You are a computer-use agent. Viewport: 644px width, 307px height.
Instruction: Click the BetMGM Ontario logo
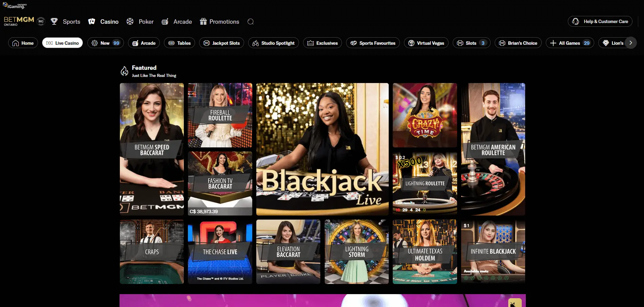(x=19, y=21)
